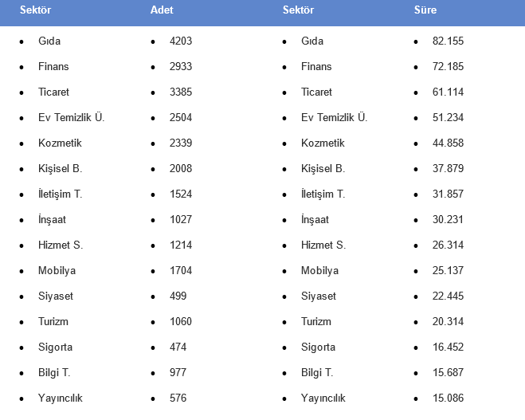Select the value 4203 for Gıda
Screen dimensions: 525x420
coord(181,41)
